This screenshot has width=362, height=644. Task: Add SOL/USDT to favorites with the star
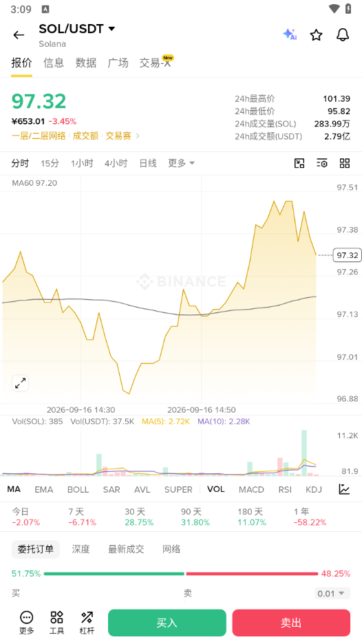pos(316,35)
